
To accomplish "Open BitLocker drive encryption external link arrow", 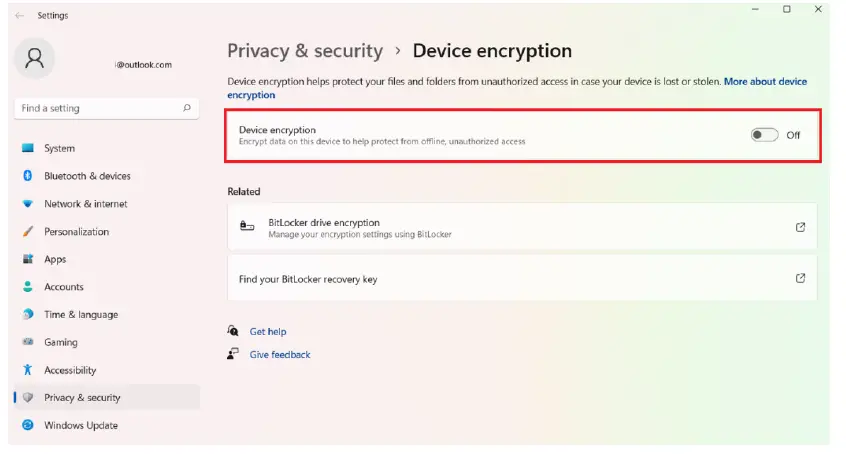I will pos(800,227).
